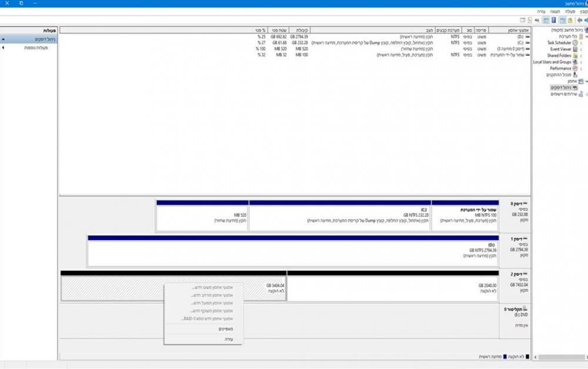588x369 pixels.
Task: Expand the Event Viewer tree node
Action: pyautogui.click(x=581, y=49)
